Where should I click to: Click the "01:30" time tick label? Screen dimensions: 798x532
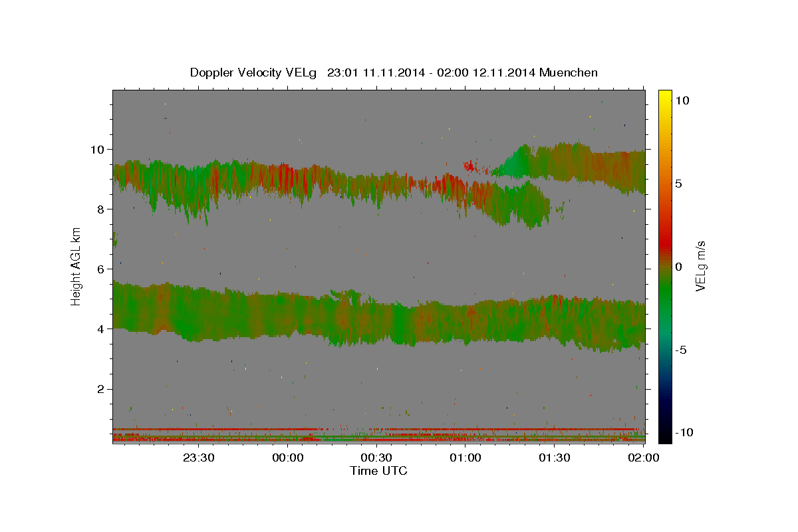554,458
